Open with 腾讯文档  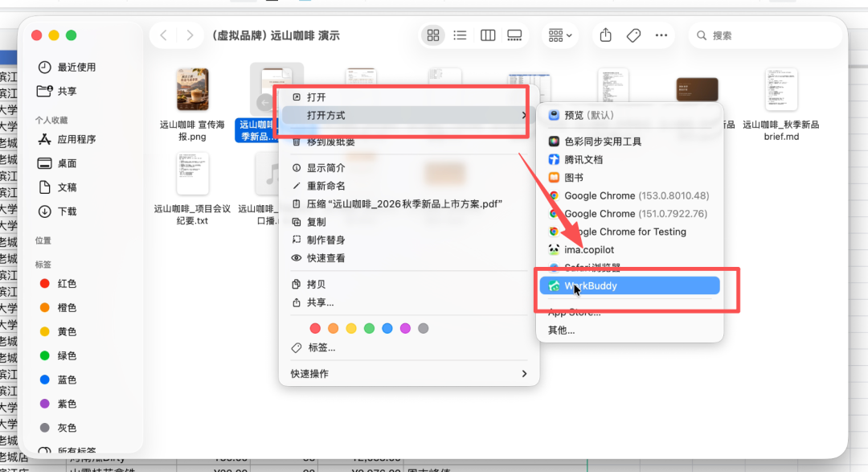(x=629, y=159)
